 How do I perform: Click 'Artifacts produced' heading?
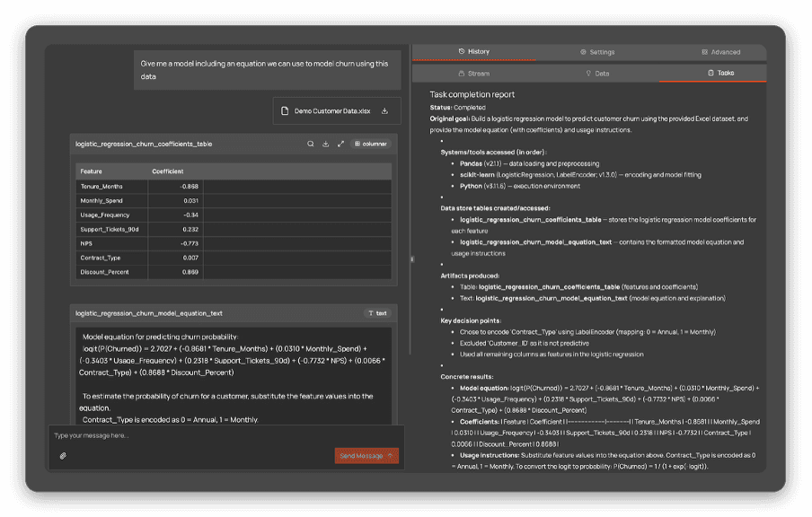pyautogui.click(x=470, y=276)
